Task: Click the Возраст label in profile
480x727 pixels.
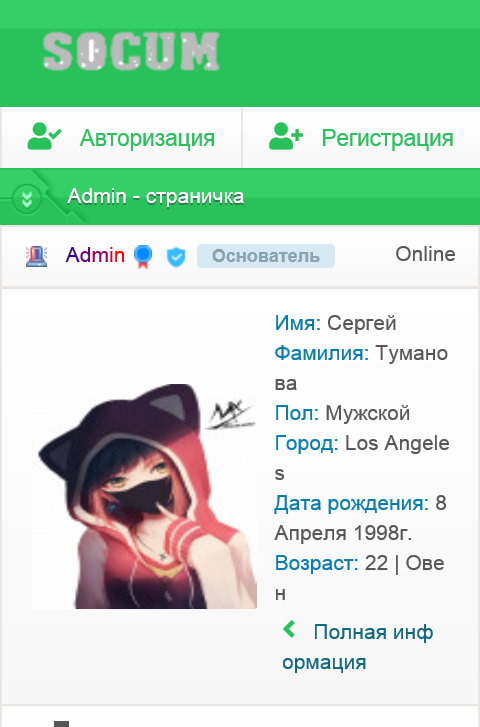Action: click(x=316, y=563)
